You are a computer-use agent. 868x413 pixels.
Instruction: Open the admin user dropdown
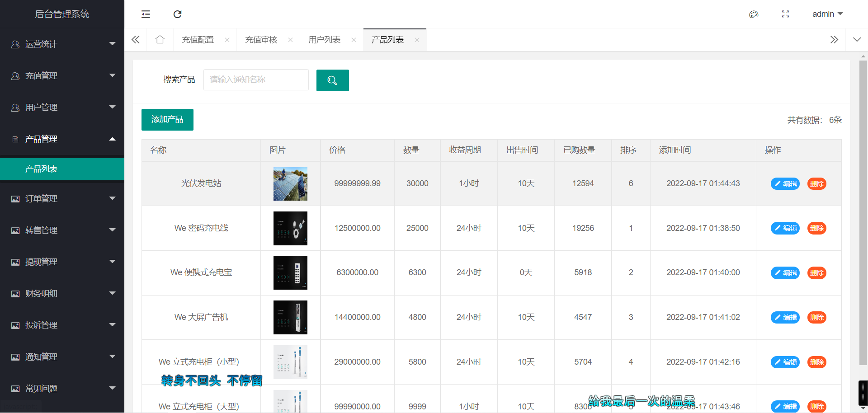coord(828,14)
